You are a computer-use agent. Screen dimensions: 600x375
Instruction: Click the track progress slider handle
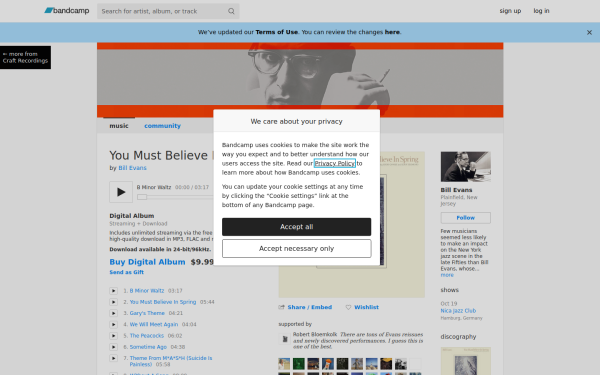click(x=142, y=197)
